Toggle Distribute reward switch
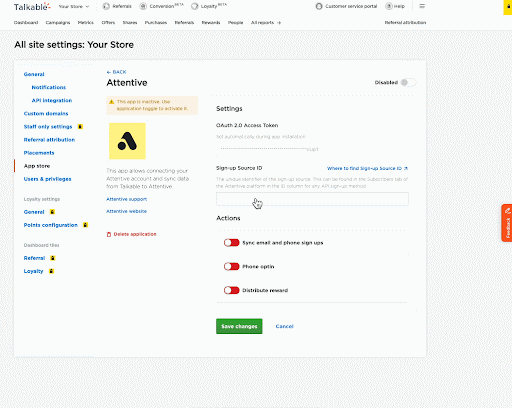 tap(232, 290)
